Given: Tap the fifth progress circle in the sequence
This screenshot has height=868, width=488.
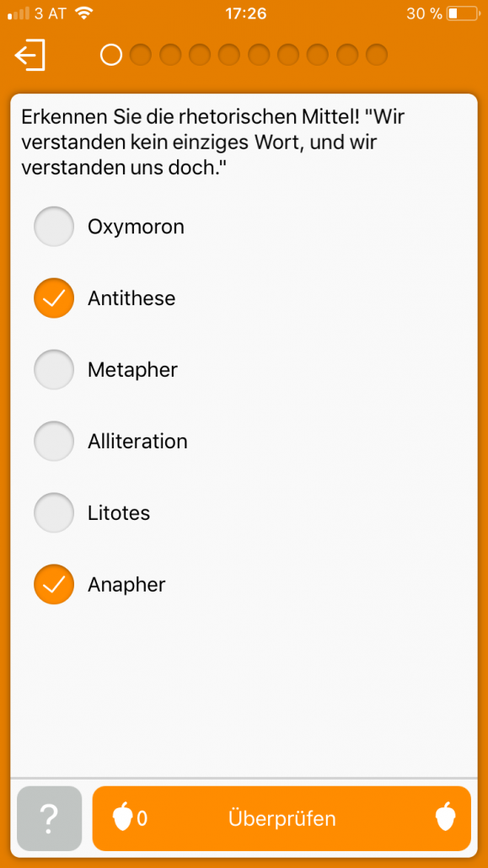Looking at the screenshot, I should [228, 55].
